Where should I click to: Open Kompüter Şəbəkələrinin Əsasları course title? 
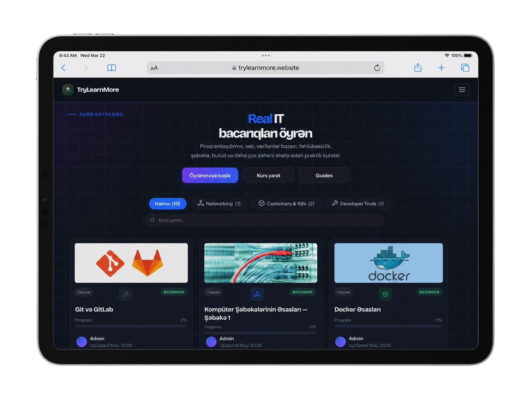point(256,313)
